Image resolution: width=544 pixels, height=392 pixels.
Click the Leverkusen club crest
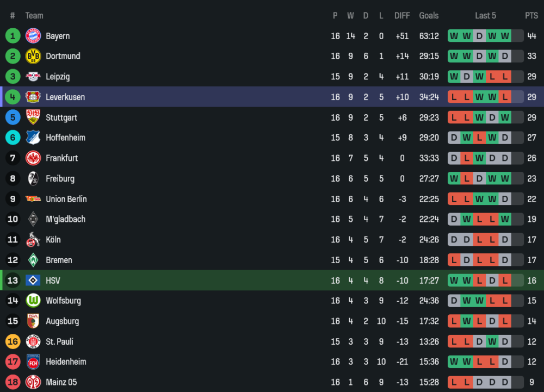(33, 97)
